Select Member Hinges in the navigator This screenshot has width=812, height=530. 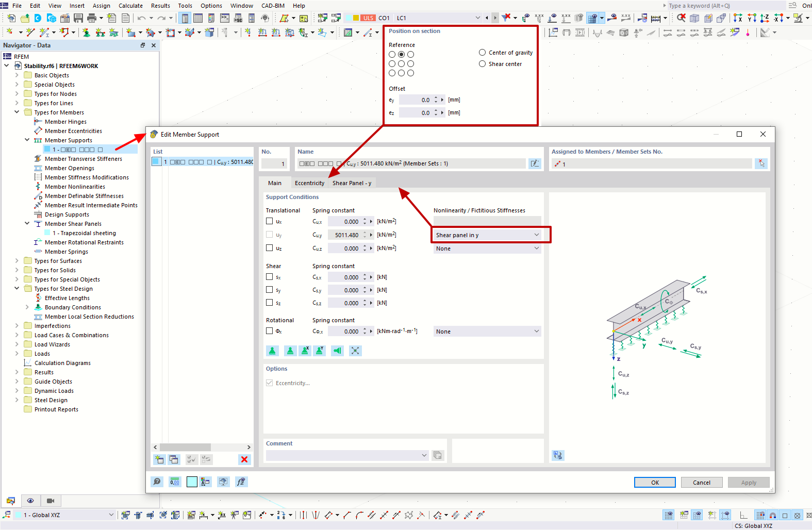coord(65,122)
